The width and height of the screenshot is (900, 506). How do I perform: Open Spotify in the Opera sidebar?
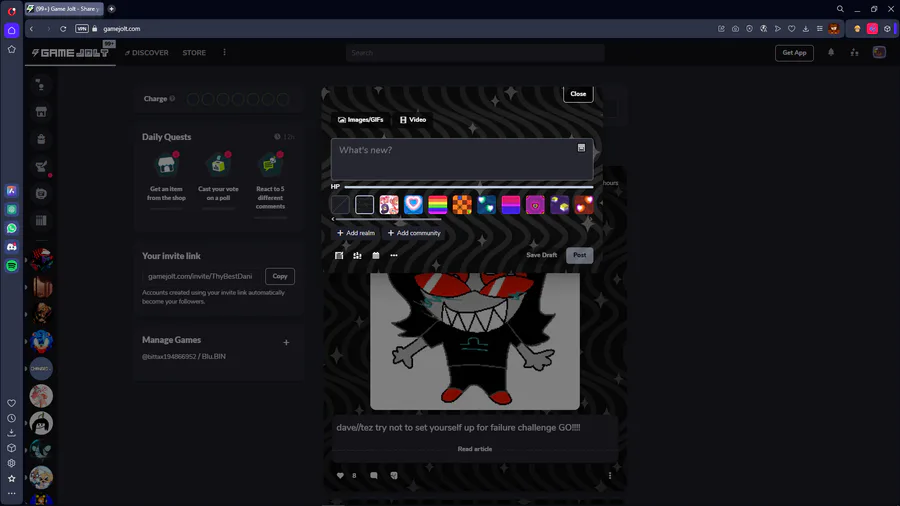(11, 266)
